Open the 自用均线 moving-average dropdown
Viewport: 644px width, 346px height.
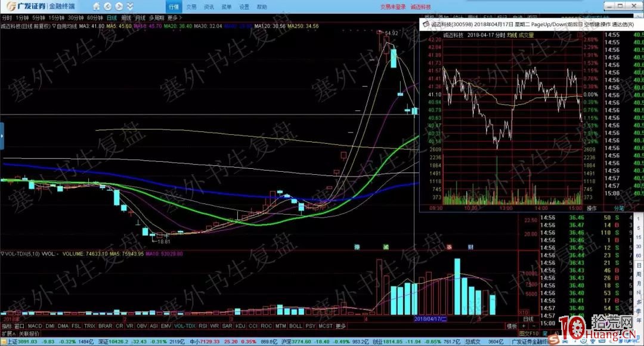[x=64, y=26]
